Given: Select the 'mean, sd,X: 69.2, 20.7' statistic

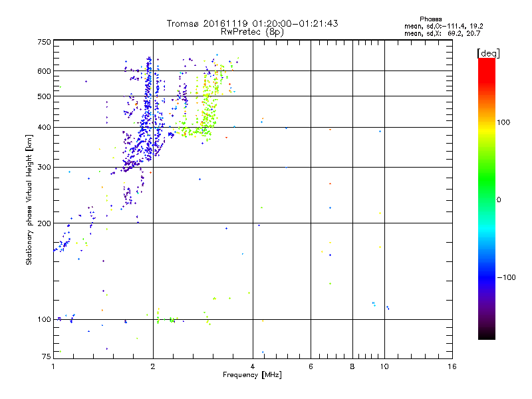Looking at the screenshot, I should click(442, 33).
